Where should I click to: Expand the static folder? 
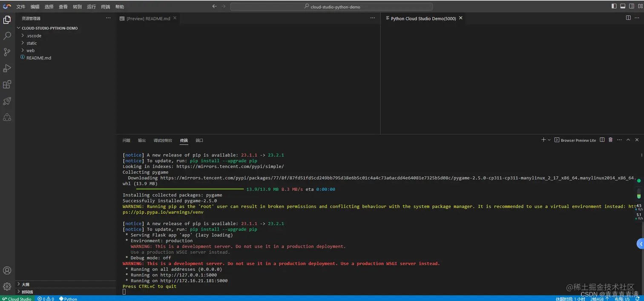point(66,43)
